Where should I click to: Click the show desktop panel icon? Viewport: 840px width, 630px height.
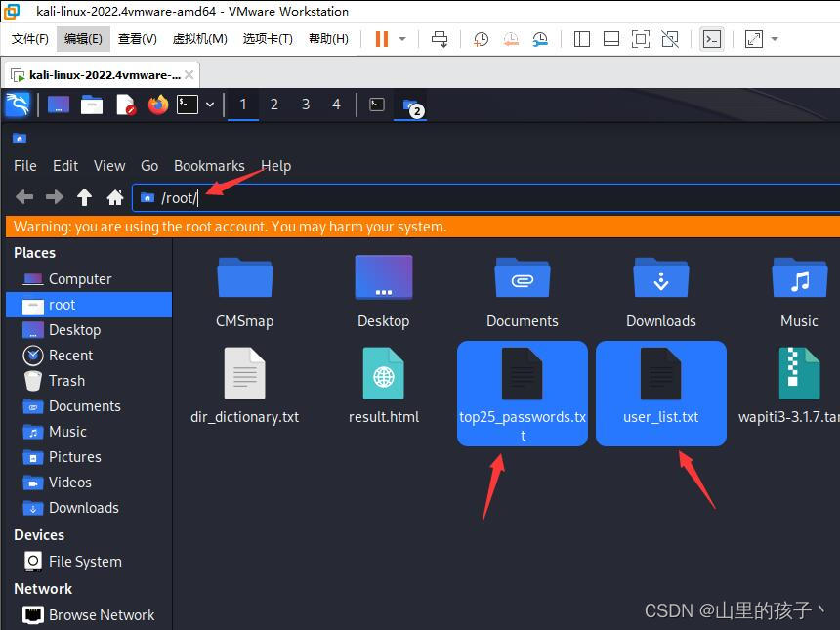tap(59, 105)
